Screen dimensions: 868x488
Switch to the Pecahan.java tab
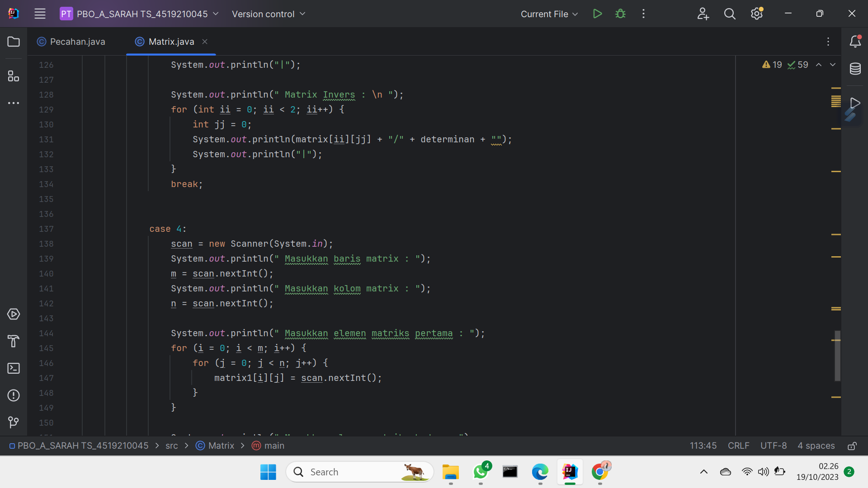pos(77,42)
